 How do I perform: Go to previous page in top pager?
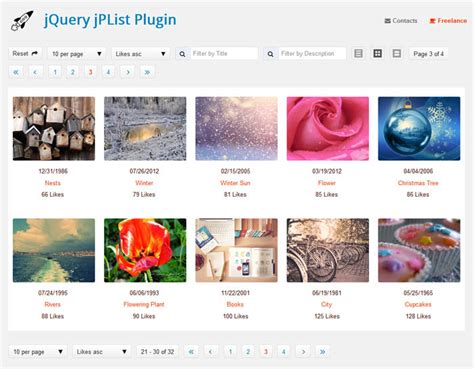[x=35, y=72]
